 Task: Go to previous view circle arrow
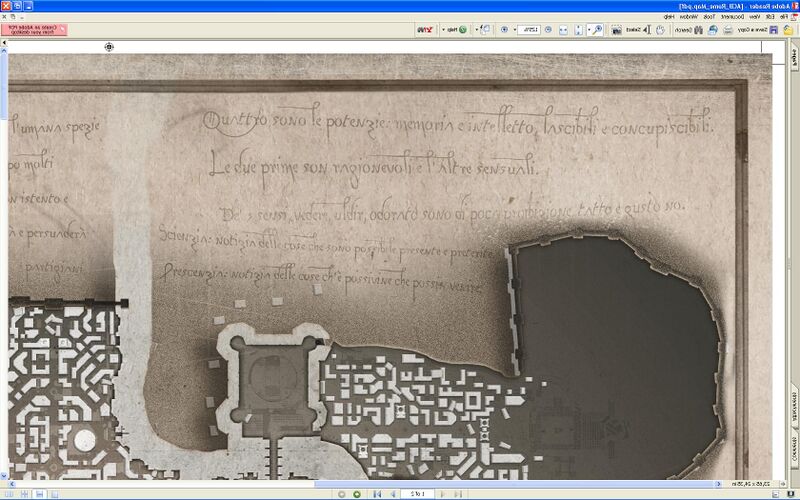tap(342, 494)
